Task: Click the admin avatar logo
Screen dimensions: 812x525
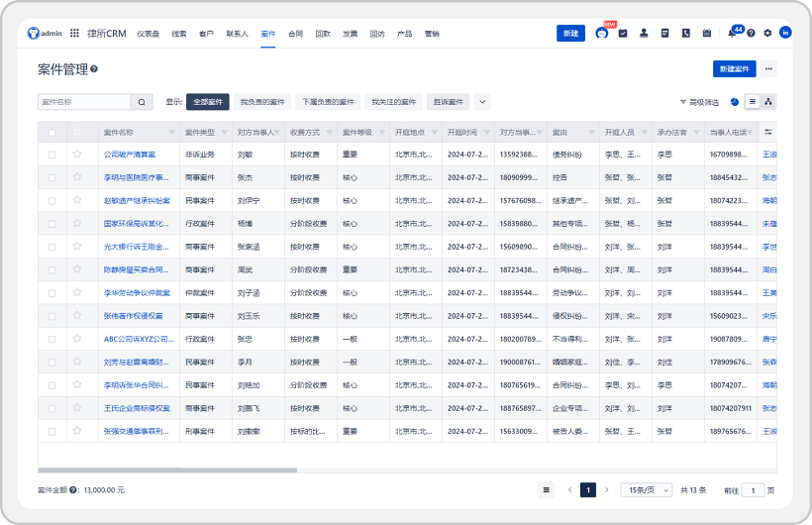Action: [33, 33]
